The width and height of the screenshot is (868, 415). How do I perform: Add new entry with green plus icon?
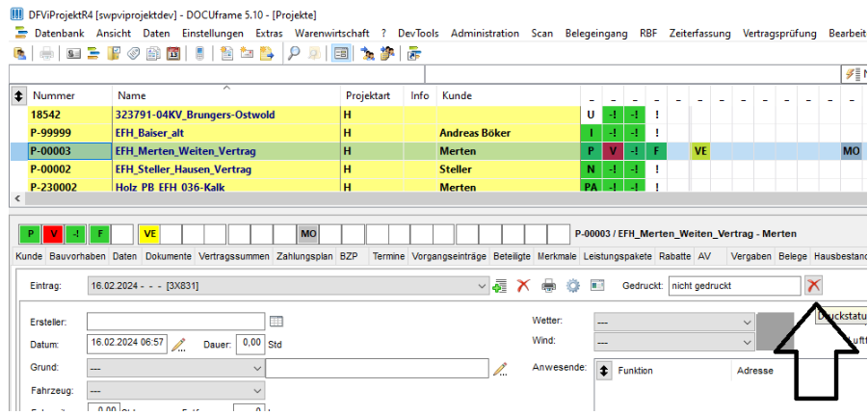pos(499,286)
